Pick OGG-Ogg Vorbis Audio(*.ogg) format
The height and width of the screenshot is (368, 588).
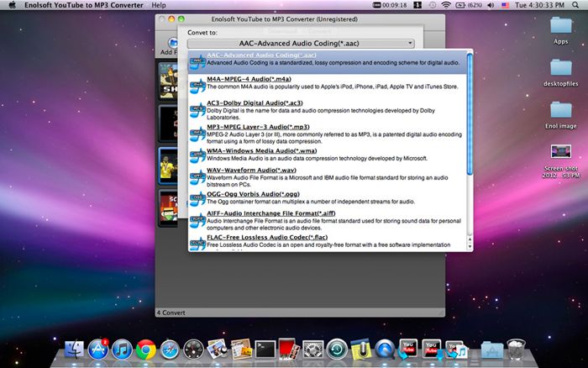pyautogui.click(x=328, y=198)
